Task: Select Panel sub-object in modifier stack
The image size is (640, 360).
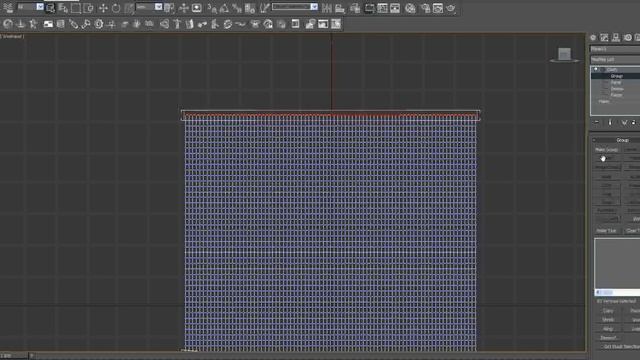Action: [616, 82]
